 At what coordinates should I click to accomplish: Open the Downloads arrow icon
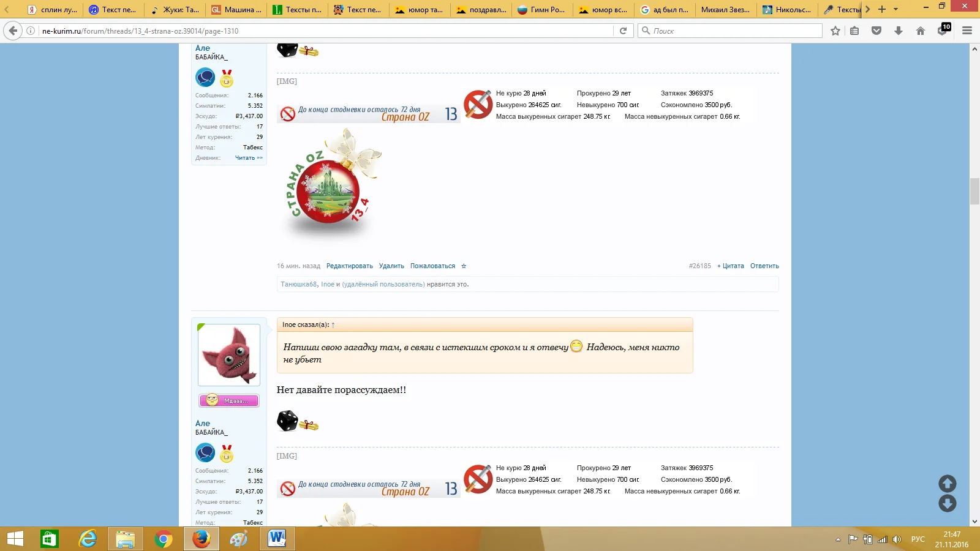click(x=899, y=31)
